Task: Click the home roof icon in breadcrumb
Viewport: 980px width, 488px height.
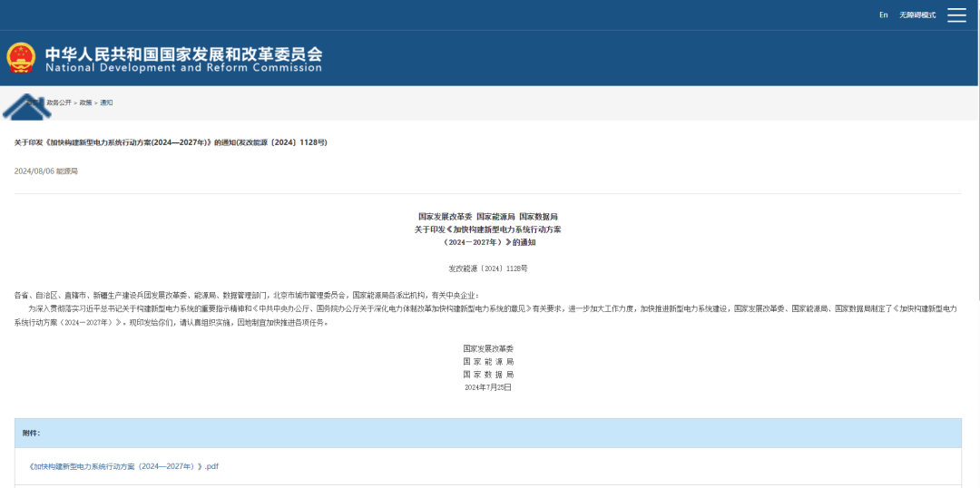Action: 27,105
